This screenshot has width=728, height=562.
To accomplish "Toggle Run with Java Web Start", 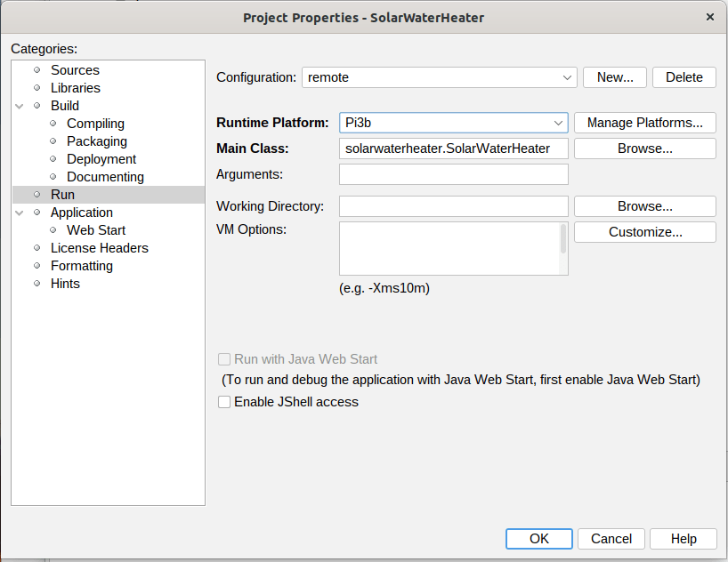I will (224, 359).
